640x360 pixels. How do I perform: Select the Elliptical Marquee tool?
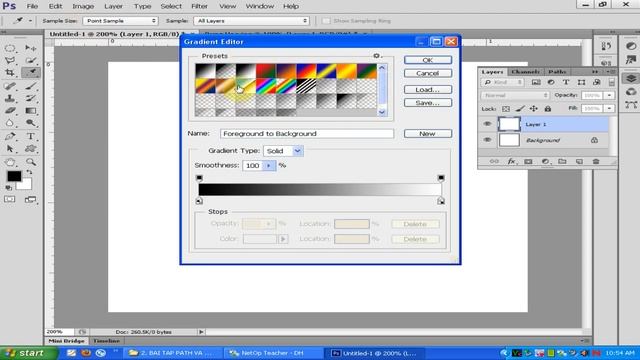[10, 48]
